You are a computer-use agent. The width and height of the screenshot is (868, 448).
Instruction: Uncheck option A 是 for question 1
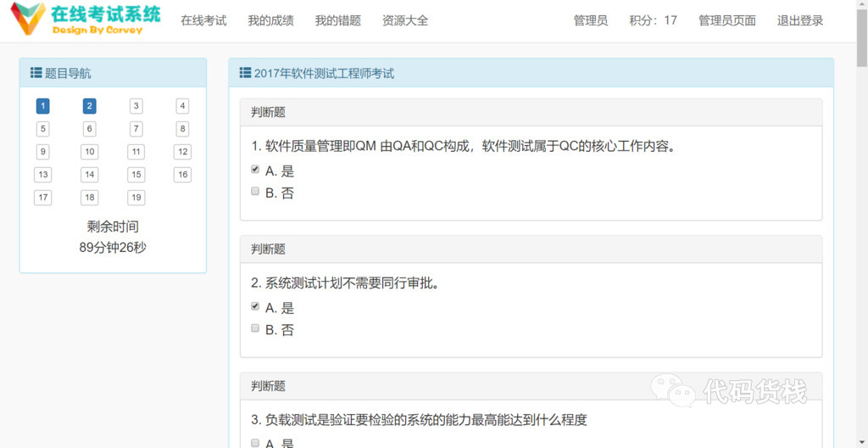click(x=255, y=170)
